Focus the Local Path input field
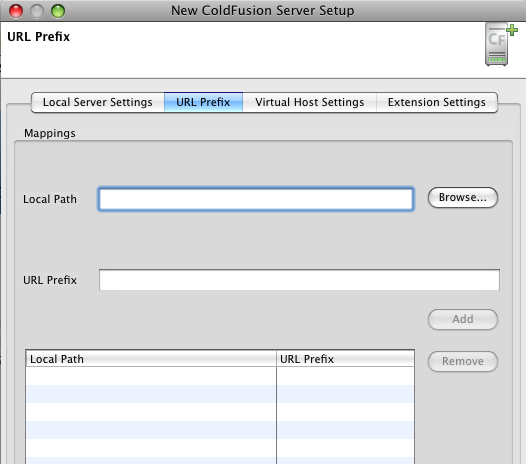 (x=256, y=199)
